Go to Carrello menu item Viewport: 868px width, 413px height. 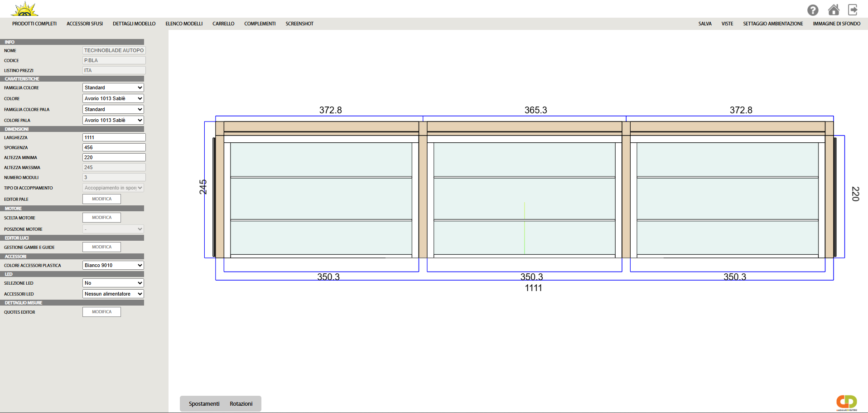click(x=223, y=24)
